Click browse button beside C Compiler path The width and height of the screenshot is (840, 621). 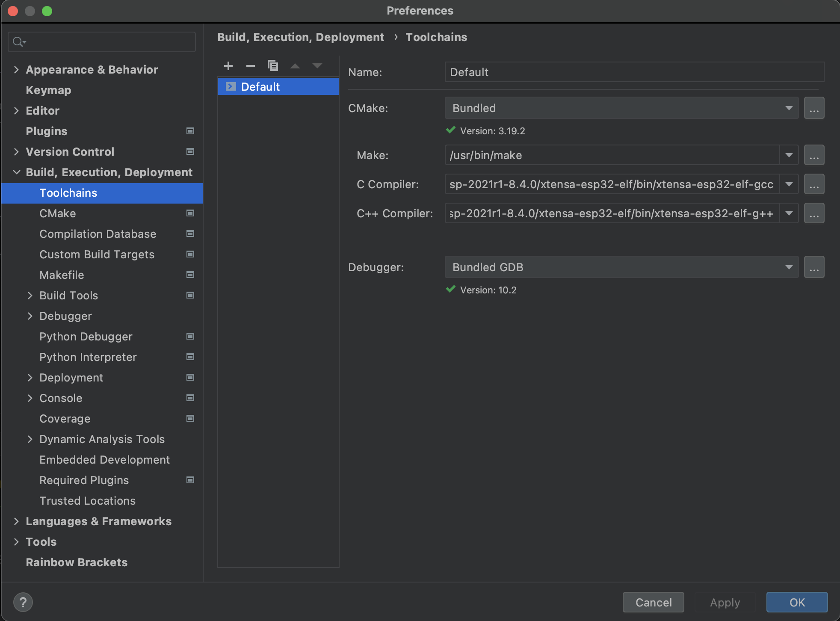[814, 184]
